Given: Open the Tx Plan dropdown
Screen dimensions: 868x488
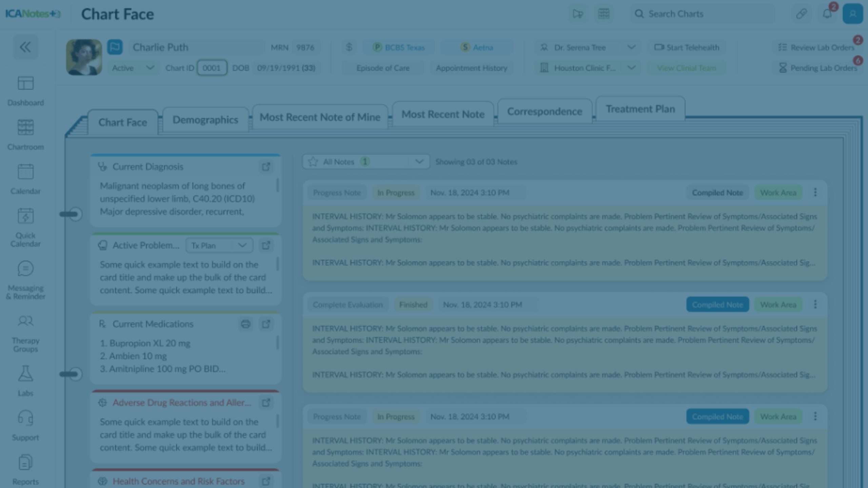Looking at the screenshot, I should pyautogui.click(x=219, y=245).
